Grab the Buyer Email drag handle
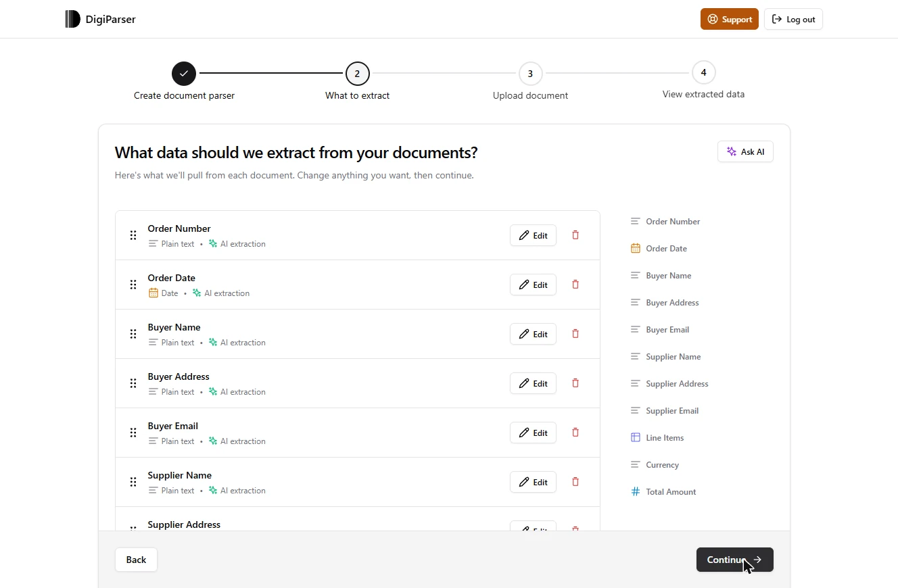Viewport: 898px width, 588px height. [x=133, y=433]
